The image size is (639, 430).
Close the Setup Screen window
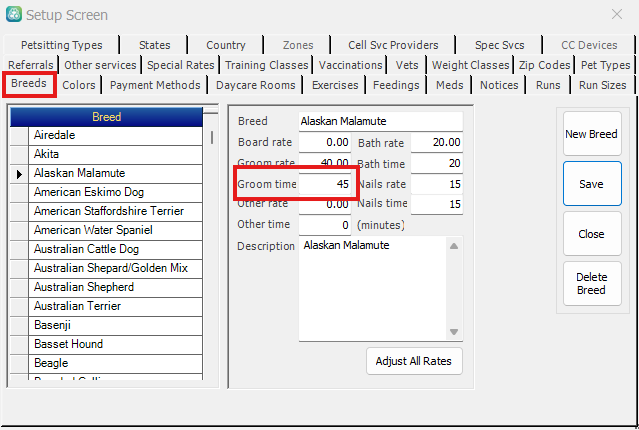[x=617, y=14]
